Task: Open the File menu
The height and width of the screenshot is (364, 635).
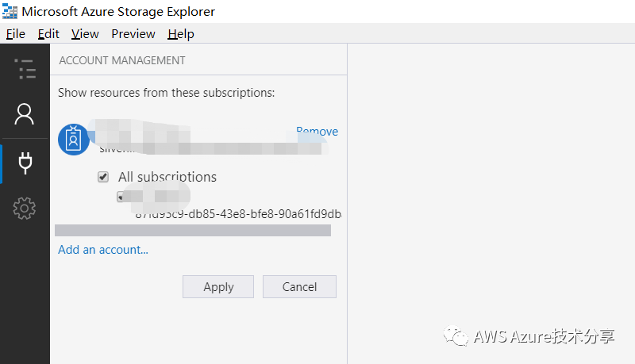Action: point(16,34)
